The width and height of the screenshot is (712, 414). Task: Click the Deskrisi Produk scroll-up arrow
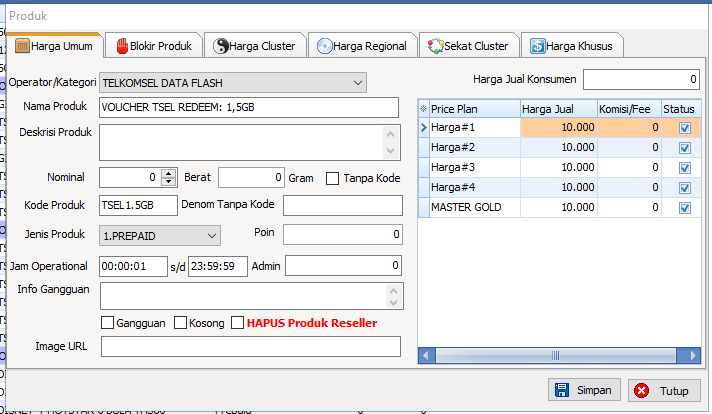click(x=391, y=134)
